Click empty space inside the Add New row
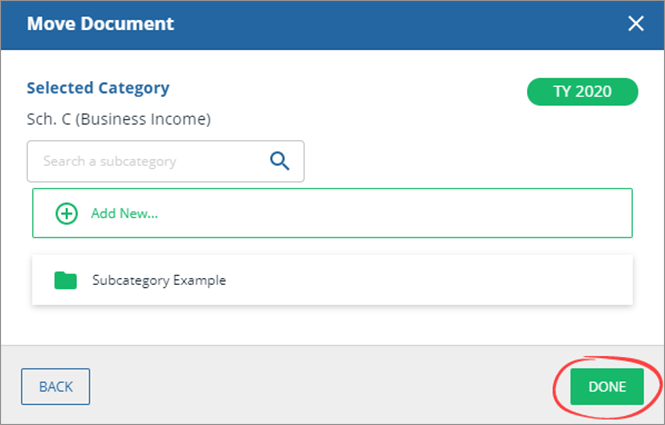 [x=400, y=213]
